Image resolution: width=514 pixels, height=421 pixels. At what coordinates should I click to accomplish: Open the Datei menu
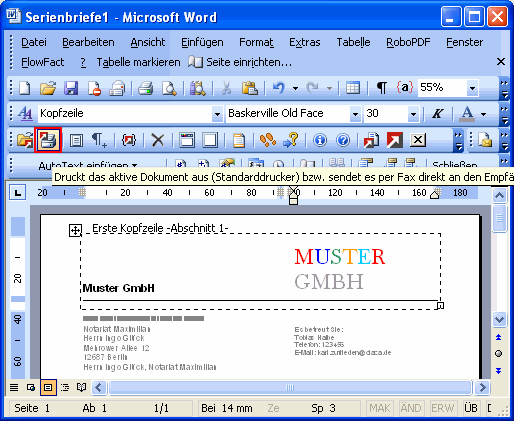(34, 42)
